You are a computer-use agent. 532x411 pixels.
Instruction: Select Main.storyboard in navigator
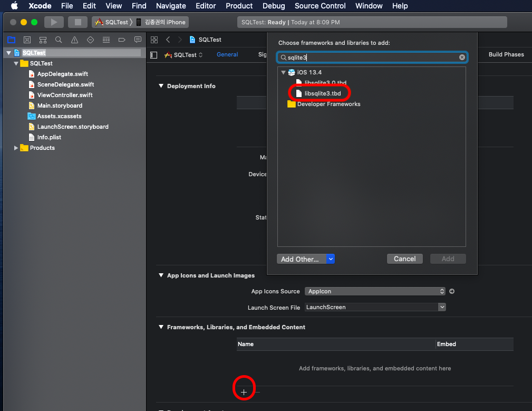coord(60,106)
